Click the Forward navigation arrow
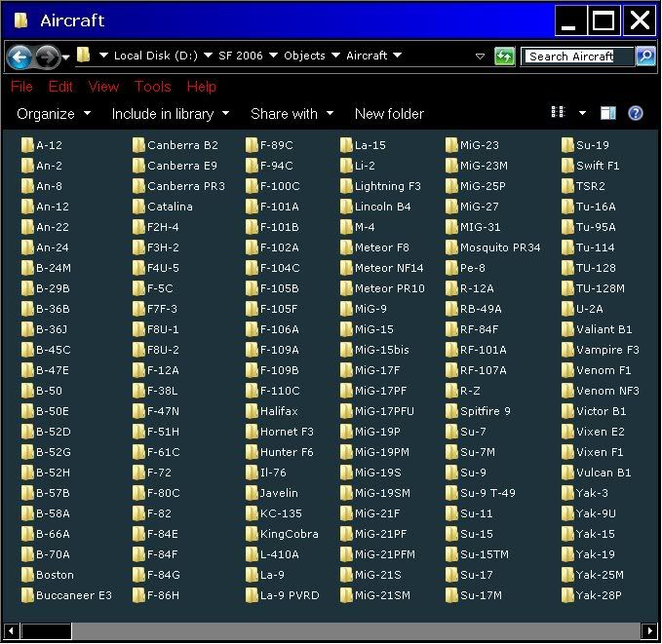The height and width of the screenshot is (644, 662). [47, 57]
